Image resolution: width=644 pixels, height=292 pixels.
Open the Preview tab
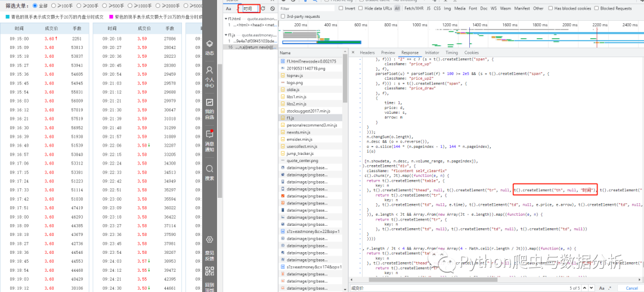tap(388, 52)
